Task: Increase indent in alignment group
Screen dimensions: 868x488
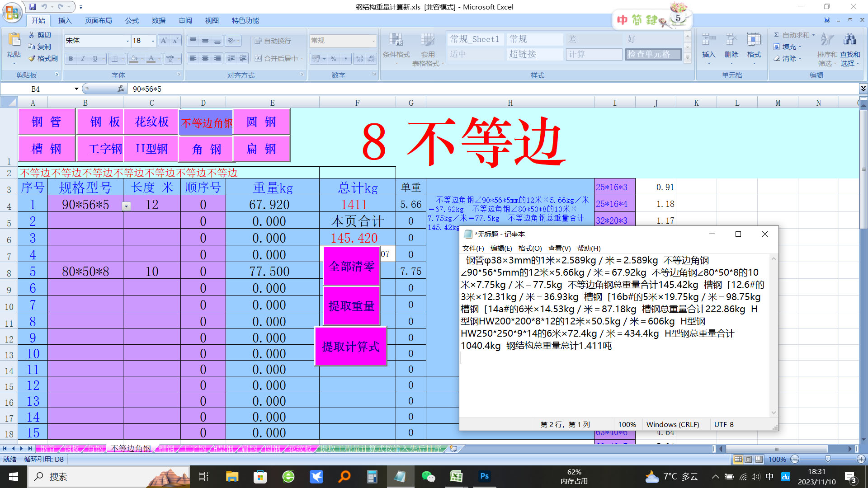Action: click(x=243, y=58)
